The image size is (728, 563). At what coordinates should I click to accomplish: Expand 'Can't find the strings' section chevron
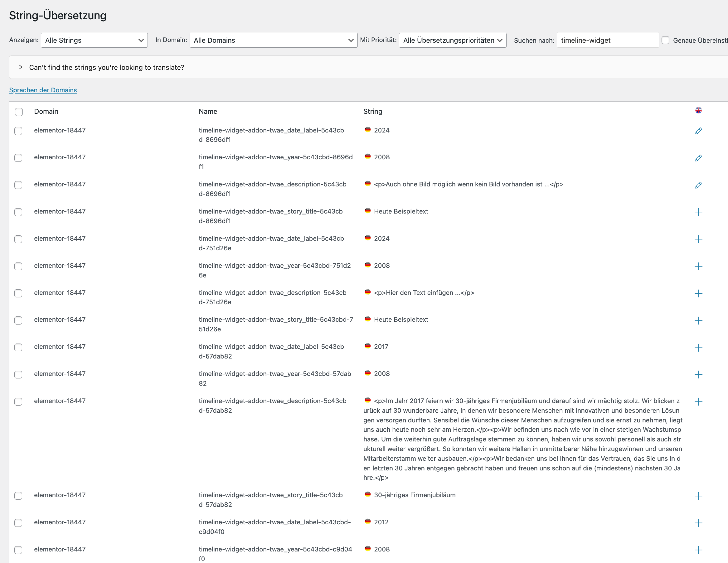(20, 67)
